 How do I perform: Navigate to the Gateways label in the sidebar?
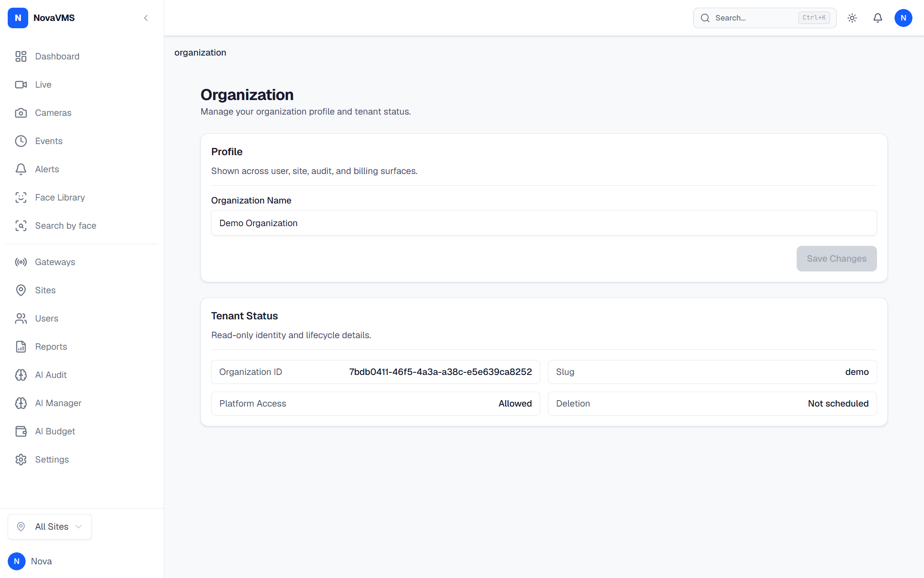tap(55, 262)
